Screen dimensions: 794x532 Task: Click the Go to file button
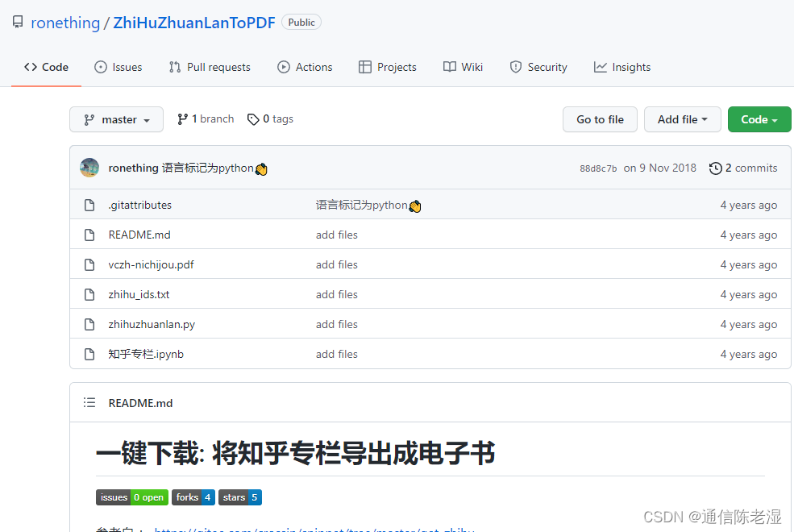[600, 119]
